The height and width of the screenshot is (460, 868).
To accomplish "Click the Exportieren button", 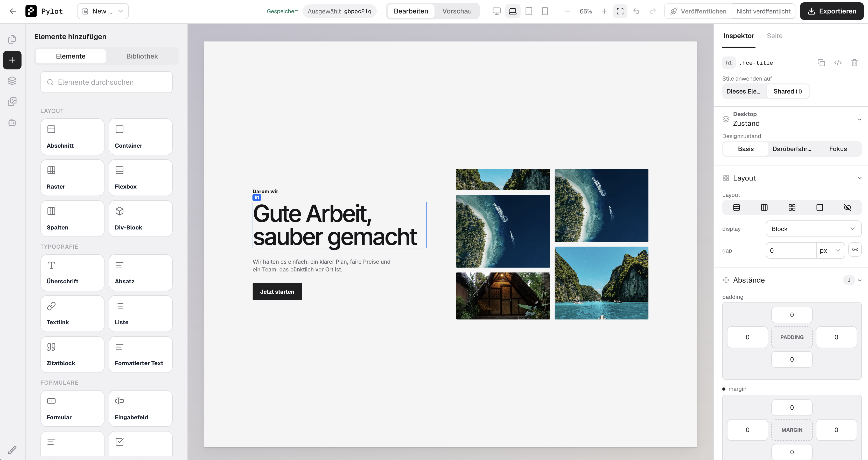I will point(832,11).
